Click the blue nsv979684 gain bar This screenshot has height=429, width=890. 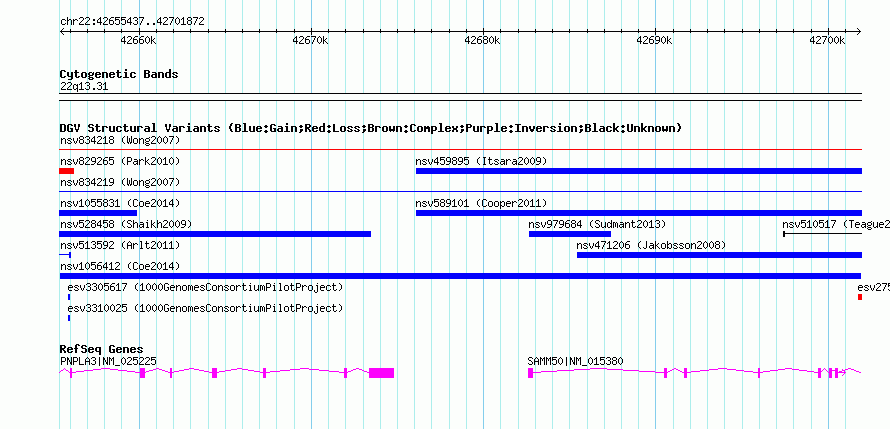(570, 234)
